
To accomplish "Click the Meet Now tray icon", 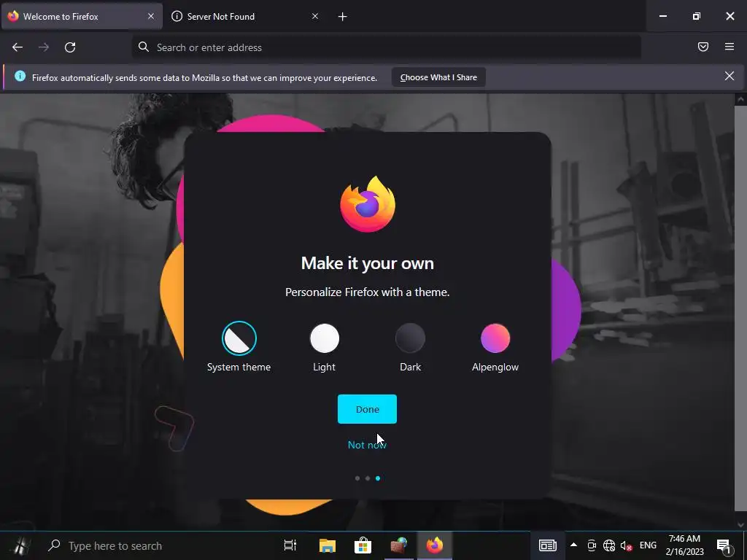I will pos(592,545).
